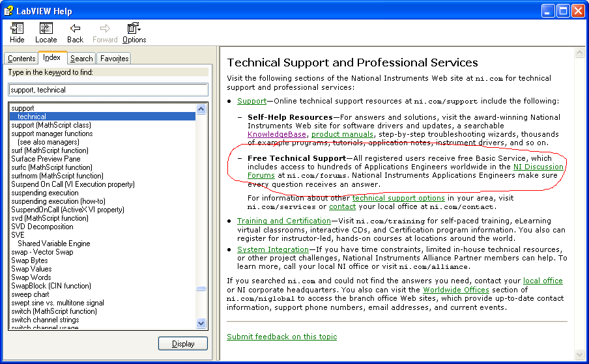Click the Forward arrow icon

(x=105, y=28)
